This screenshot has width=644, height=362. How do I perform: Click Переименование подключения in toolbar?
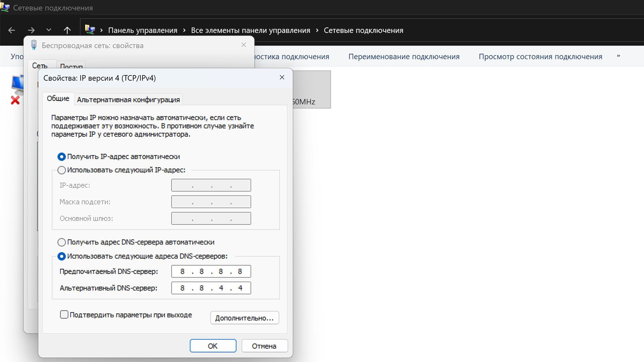[x=404, y=57]
